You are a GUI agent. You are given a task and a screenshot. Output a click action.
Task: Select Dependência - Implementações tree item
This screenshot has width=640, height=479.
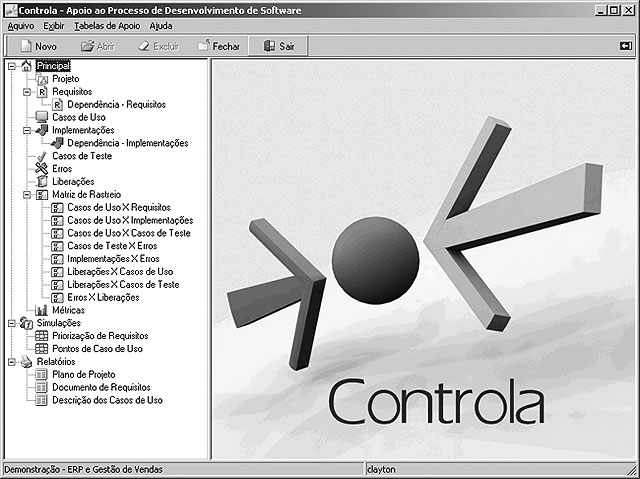(128, 143)
